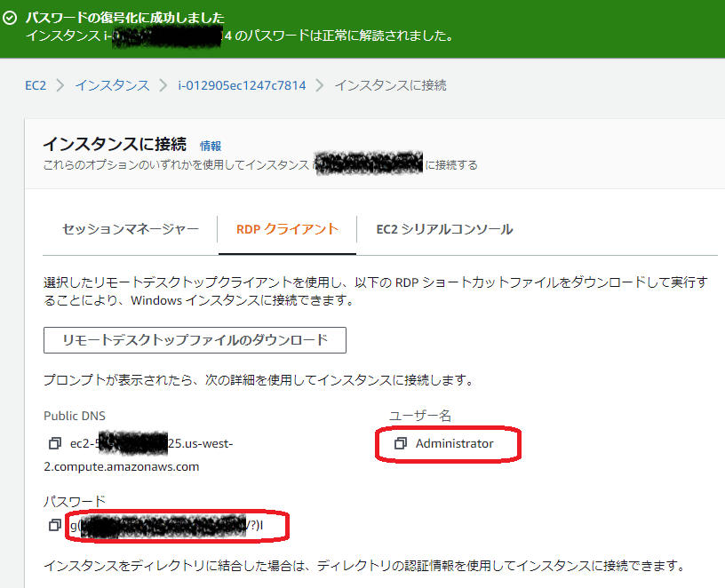
Task: Select the RDP クライアント tab
Action: click(x=287, y=229)
